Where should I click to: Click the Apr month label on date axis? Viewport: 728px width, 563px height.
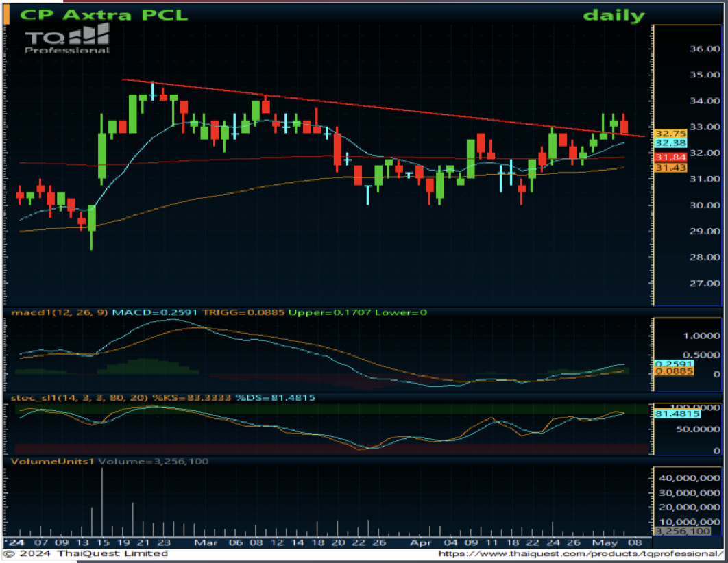point(422,542)
